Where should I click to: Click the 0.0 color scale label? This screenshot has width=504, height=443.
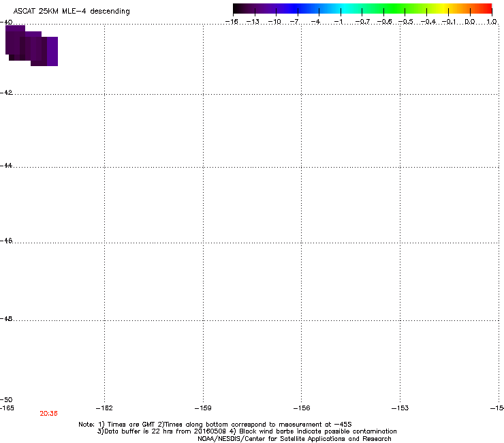coord(470,22)
